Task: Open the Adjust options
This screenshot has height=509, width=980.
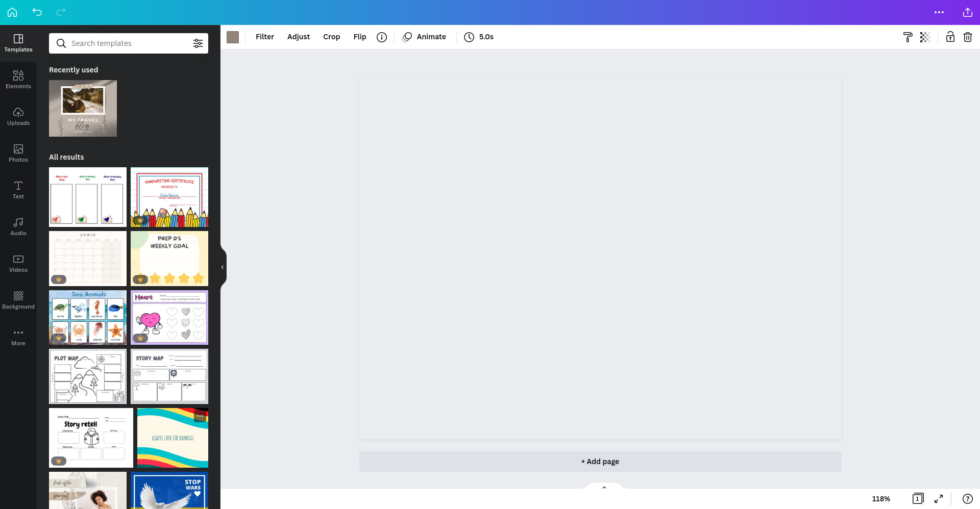Action: coord(299,37)
